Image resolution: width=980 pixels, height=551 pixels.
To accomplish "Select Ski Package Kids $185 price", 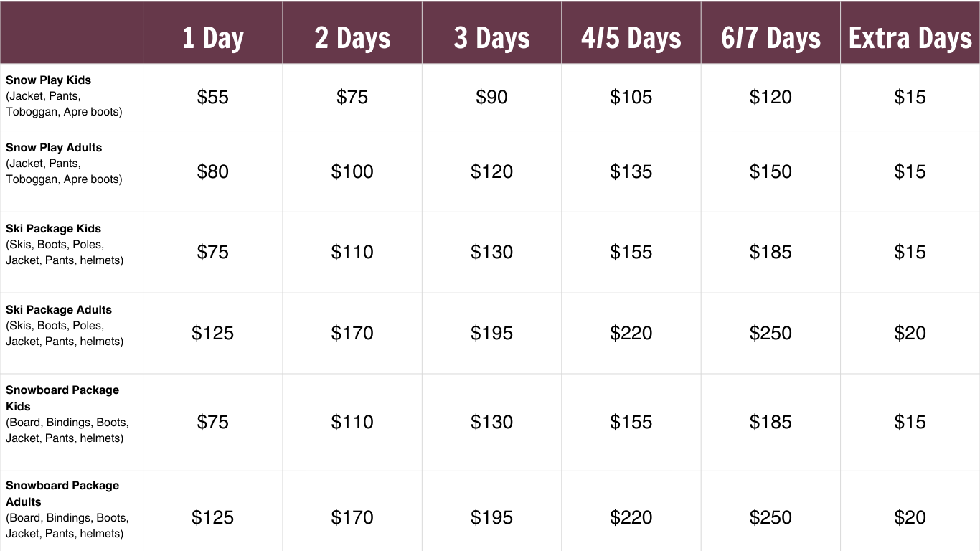I will (771, 252).
